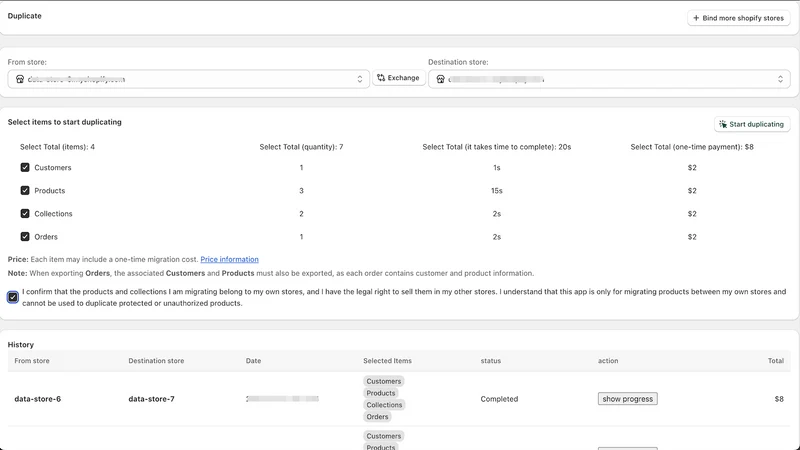800x450 pixels.
Task: Click the store icon in Destination store field
Action: coord(440,79)
